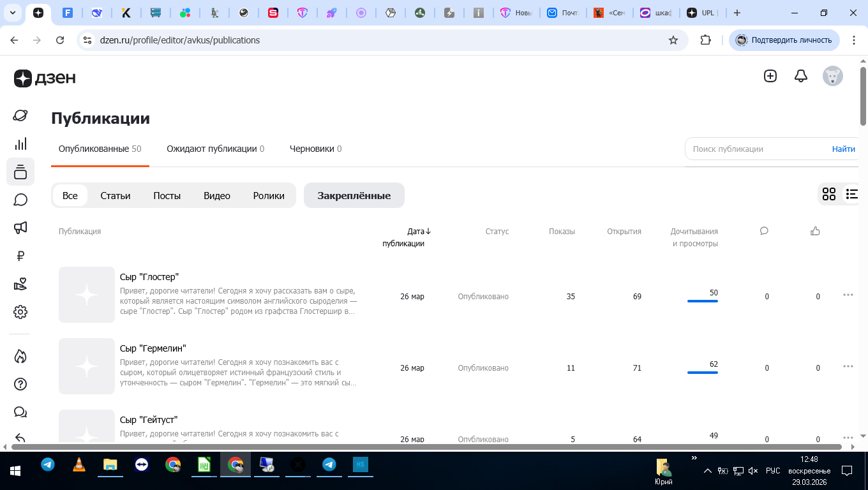This screenshot has height=490, width=868.
Task: Click the likes thumbs-up column header icon
Action: tap(815, 231)
